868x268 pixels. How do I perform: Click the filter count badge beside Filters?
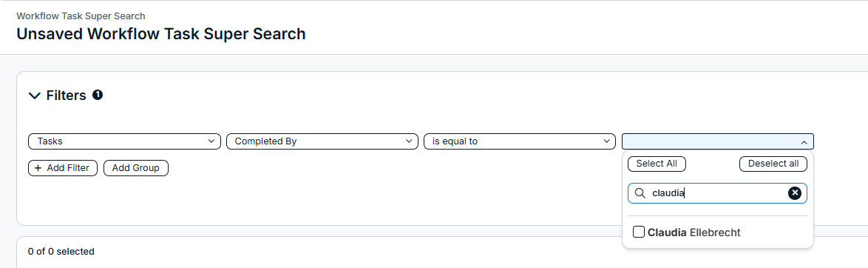coord(98,95)
